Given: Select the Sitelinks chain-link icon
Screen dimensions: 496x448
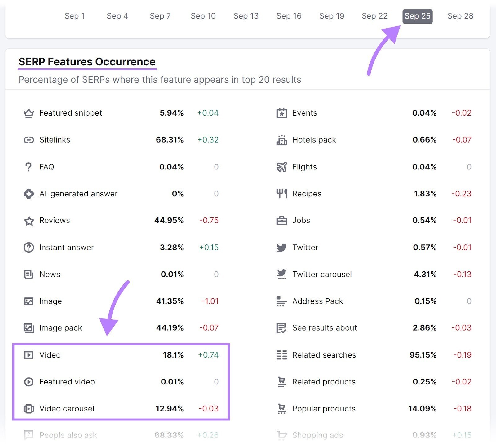Looking at the screenshot, I should [x=29, y=140].
